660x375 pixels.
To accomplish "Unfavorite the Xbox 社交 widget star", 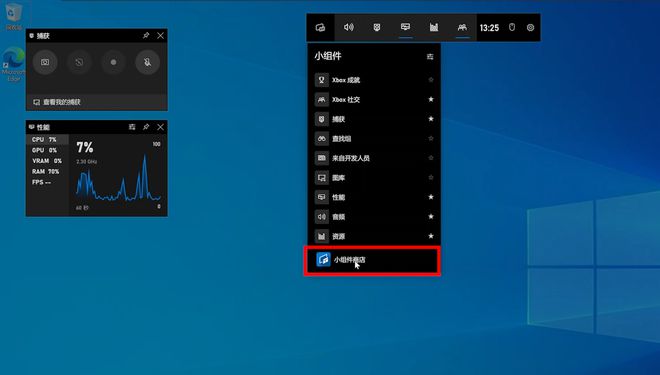I will 431,99.
